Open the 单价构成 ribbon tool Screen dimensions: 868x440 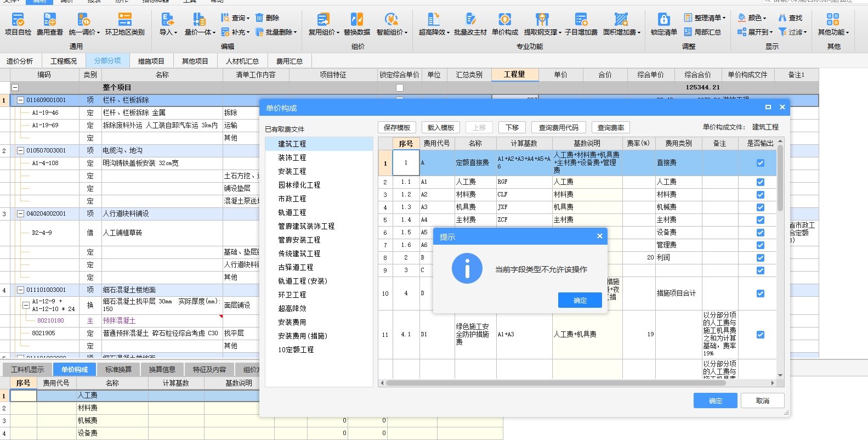tap(505, 25)
